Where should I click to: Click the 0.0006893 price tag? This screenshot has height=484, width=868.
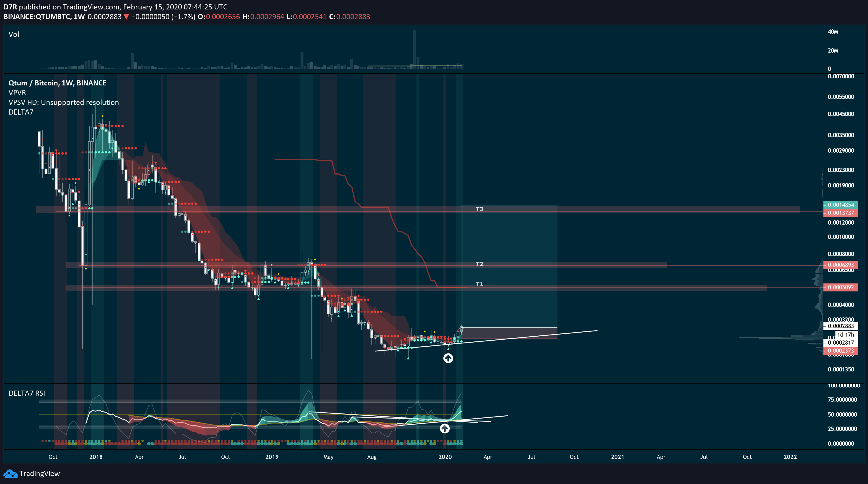840,265
